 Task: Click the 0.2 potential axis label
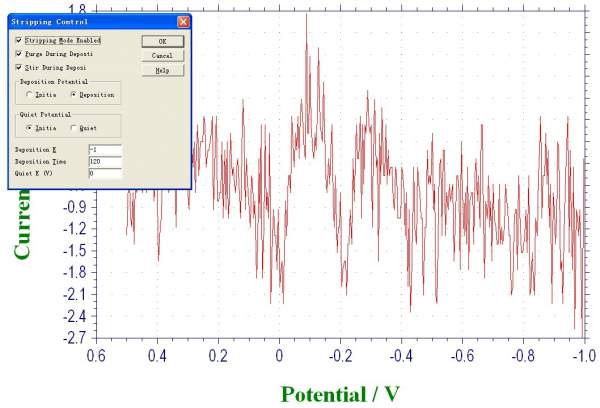coord(218,356)
